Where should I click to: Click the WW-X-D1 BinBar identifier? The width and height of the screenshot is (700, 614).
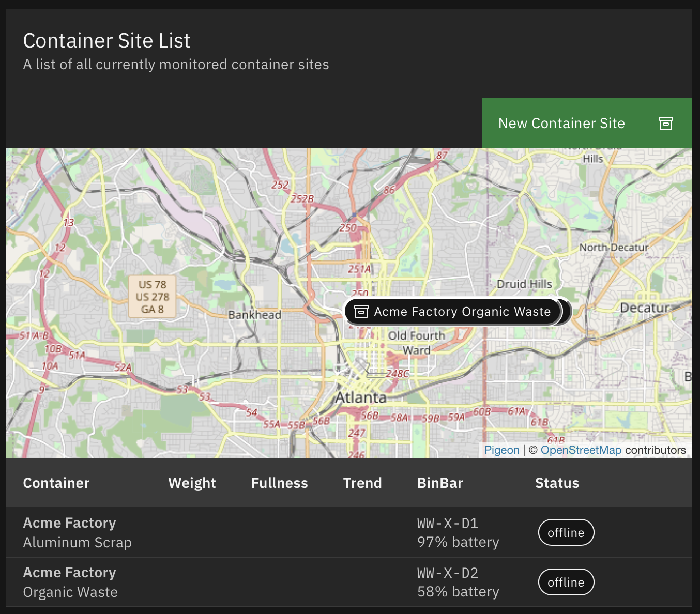coord(448,524)
